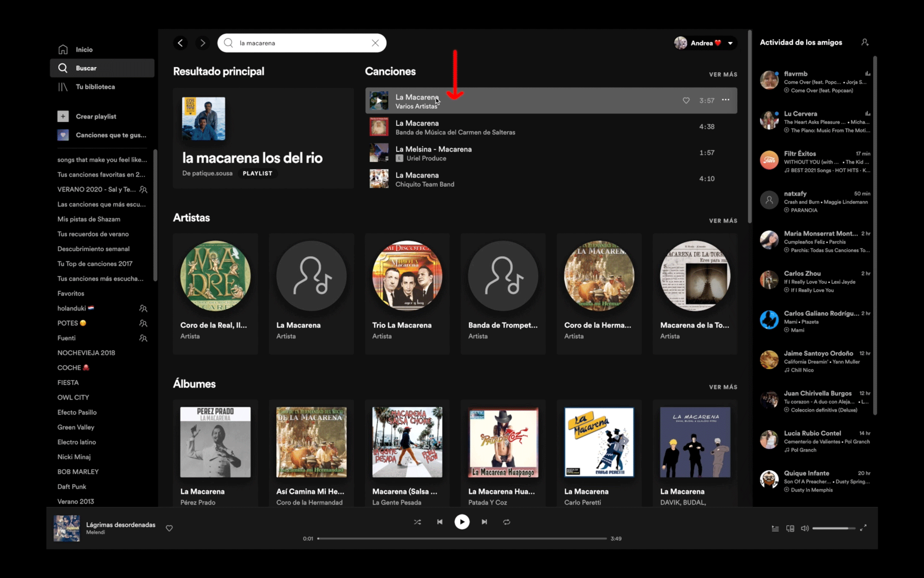Click Crear playlist button
This screenshot has height=578, width=924.
(96, 117)
